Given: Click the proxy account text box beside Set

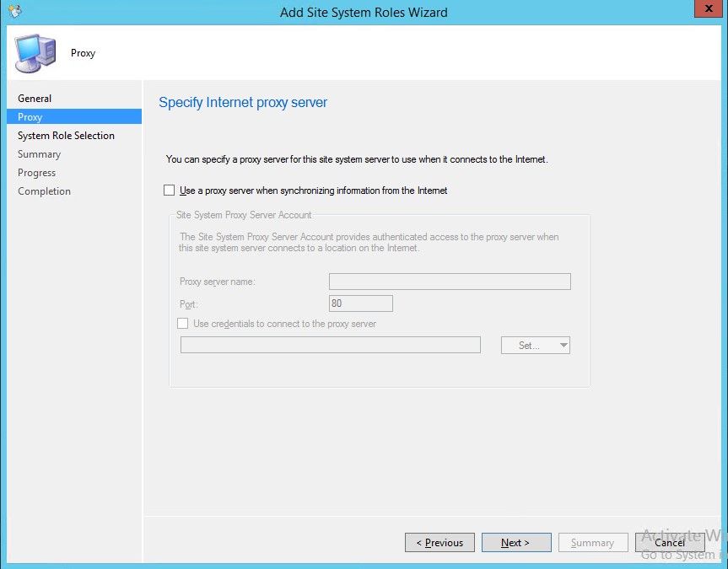Looking at the screenshot, I should (330, 345).
